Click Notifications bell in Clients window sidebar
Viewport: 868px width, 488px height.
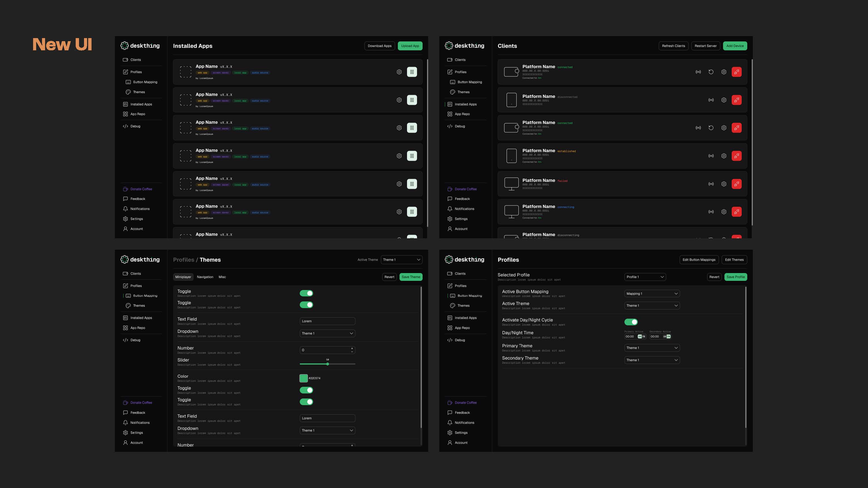tap(450, 209)
